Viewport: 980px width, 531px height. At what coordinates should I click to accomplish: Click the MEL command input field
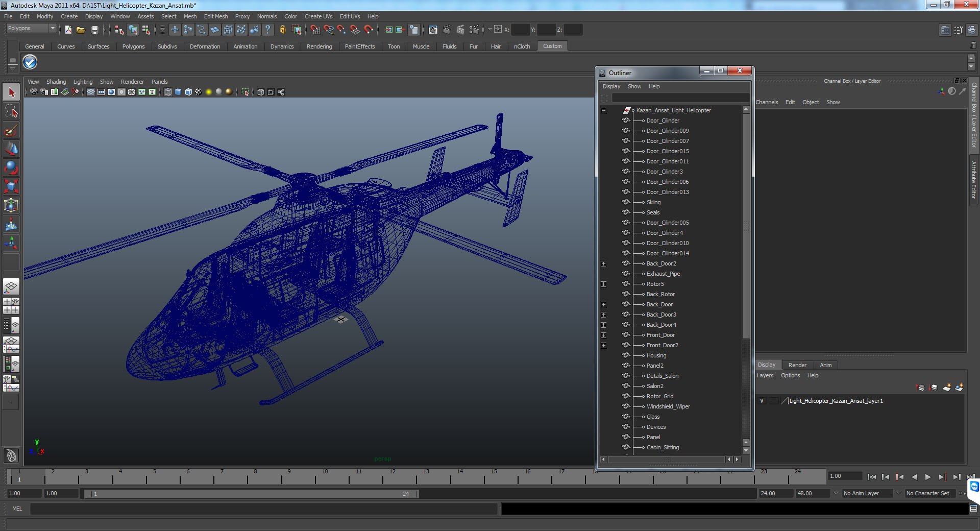(264, 509)
